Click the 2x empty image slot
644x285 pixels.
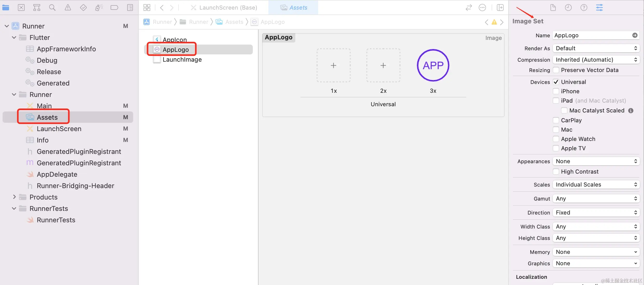(383, 65)
